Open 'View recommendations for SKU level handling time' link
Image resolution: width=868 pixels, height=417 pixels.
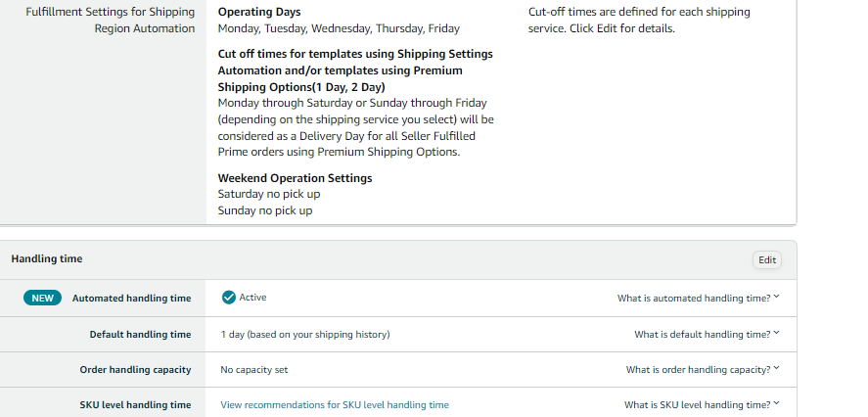point(335,405)
